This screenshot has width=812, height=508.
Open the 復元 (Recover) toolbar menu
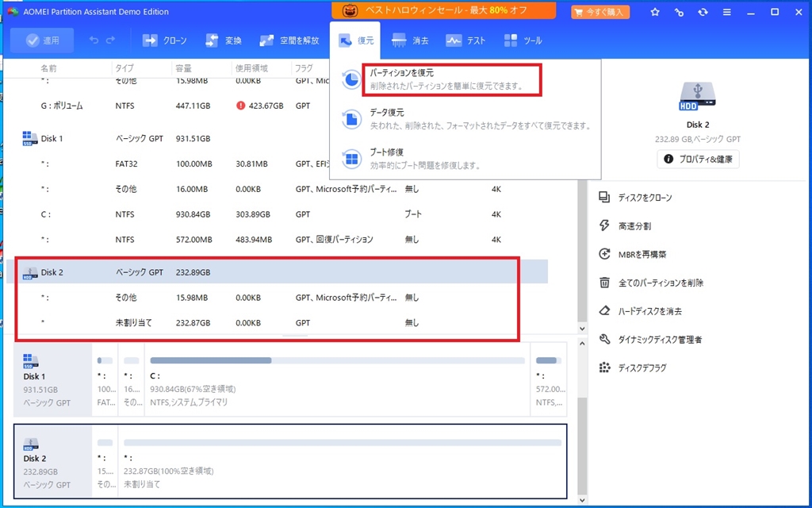(x=355, y=40)
